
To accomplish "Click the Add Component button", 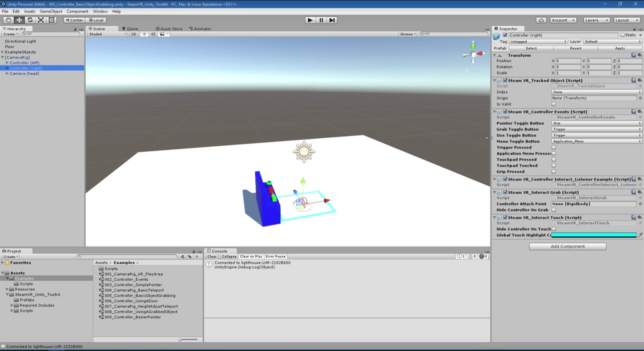I will click(x=567, y=246).
